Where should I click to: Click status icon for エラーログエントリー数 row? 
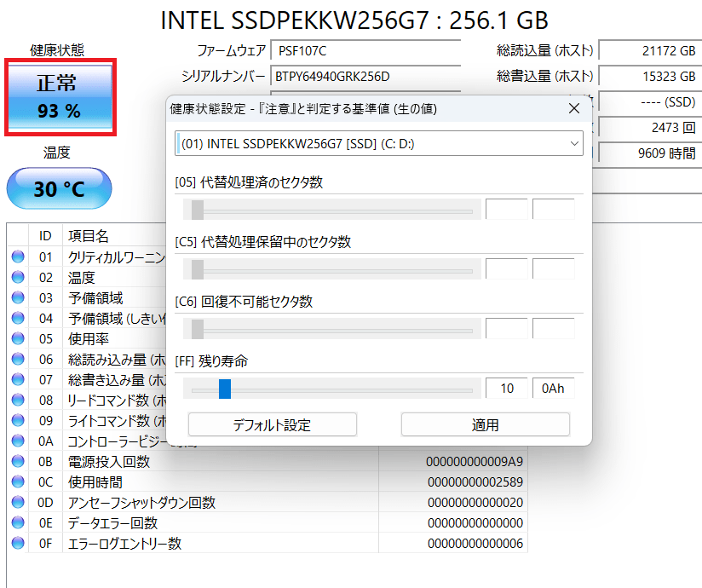click(17, 544)
